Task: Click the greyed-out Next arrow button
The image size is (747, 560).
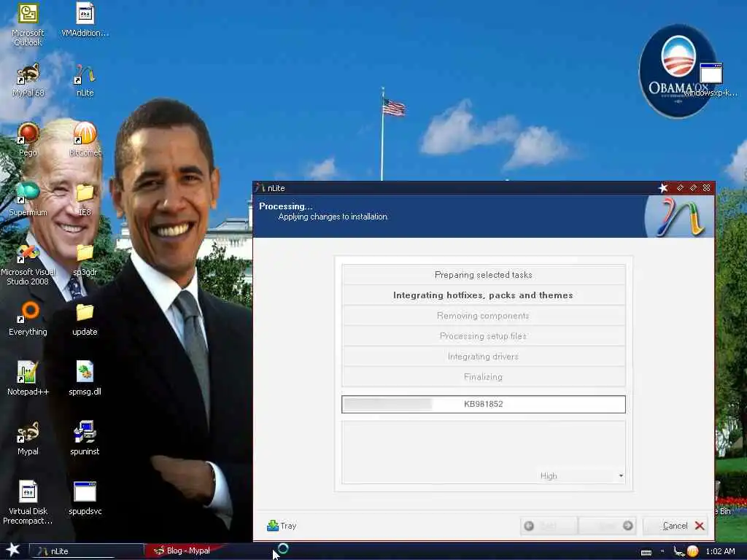Action: pyautogui.click(x=607, y=526)
